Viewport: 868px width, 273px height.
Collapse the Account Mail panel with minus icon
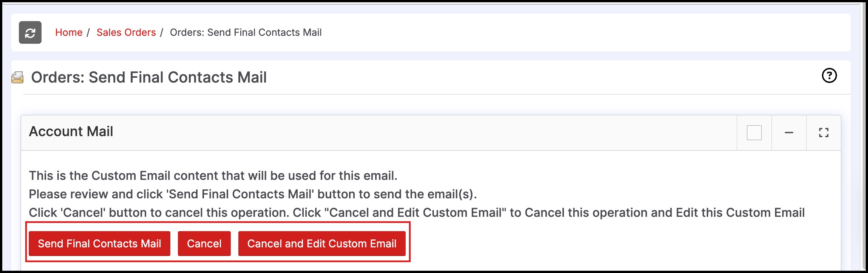(789, 133)
